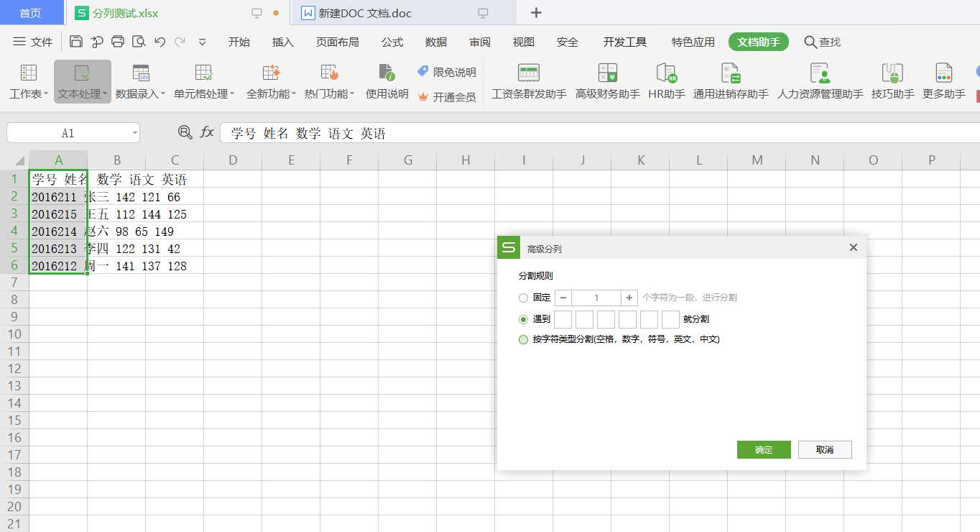980x532 pixels.
Task: Click the fixed character count field
Action: [x=596, y=298]
